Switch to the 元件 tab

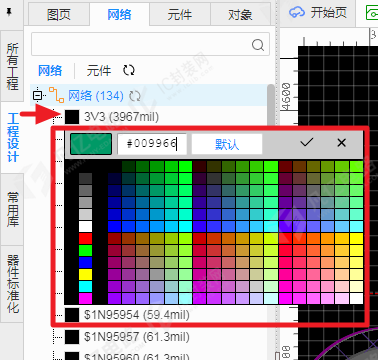coord(180,15)
